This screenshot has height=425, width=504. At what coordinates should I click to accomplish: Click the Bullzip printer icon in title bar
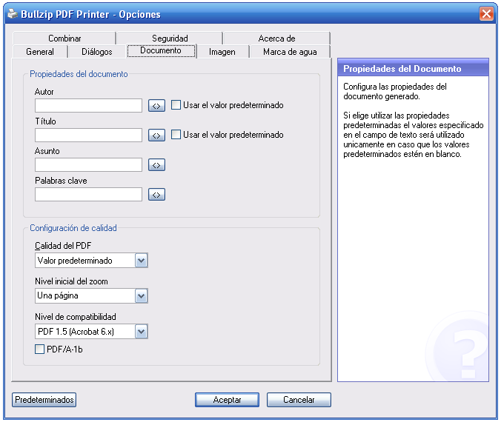point(13,14)
